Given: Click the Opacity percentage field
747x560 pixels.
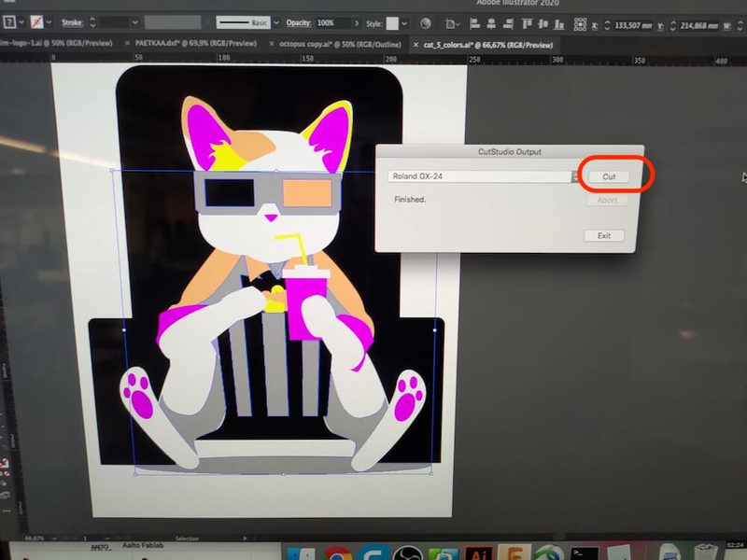Looking at the screenshot, I should point(332,21).
